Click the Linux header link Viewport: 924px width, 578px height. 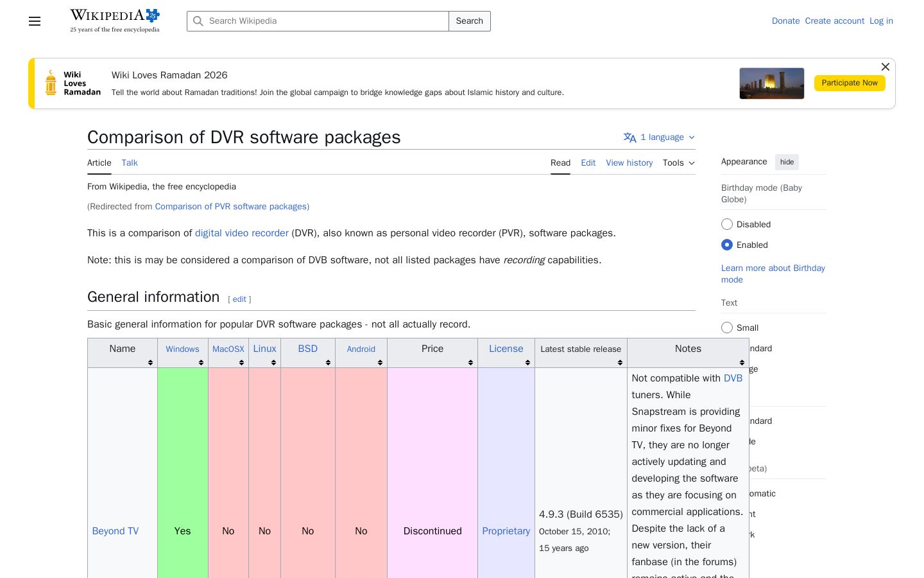click(264, 349)
